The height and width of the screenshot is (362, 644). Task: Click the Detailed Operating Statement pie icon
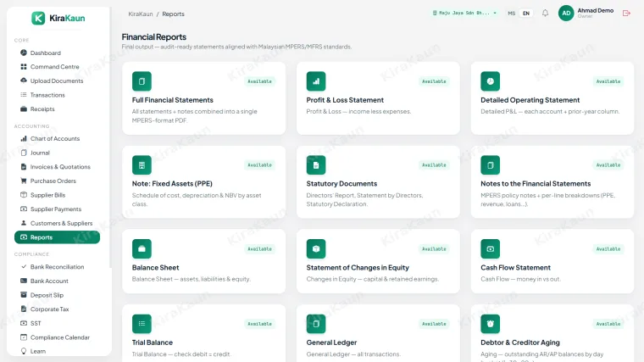click(491, 81)
